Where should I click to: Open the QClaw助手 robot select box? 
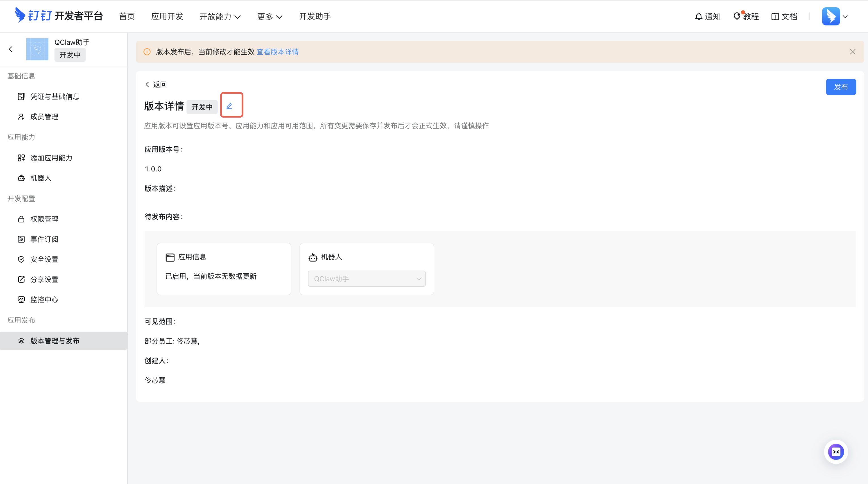366,278
